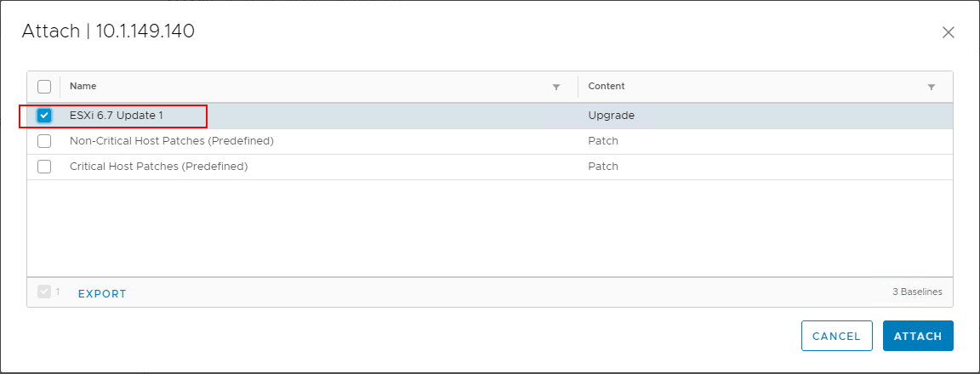
Task: Click the EXPORT link
Action: click(x=102, y=293)
